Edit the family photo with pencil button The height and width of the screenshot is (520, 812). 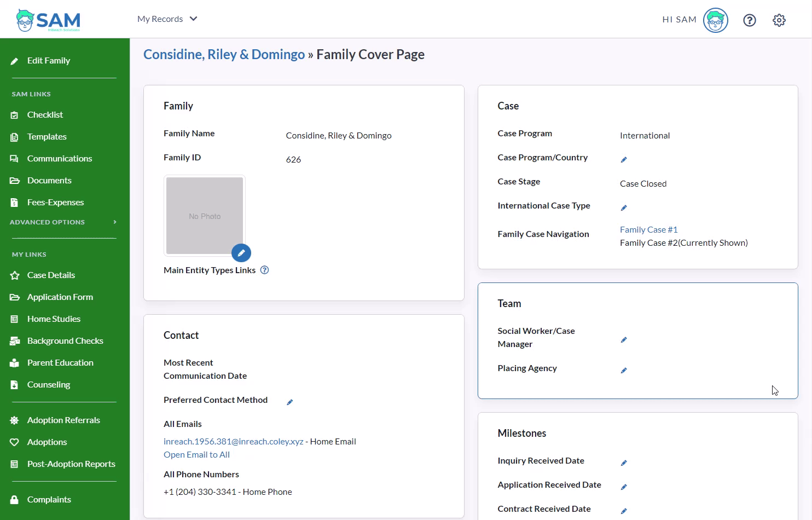(x=241, y=253)
